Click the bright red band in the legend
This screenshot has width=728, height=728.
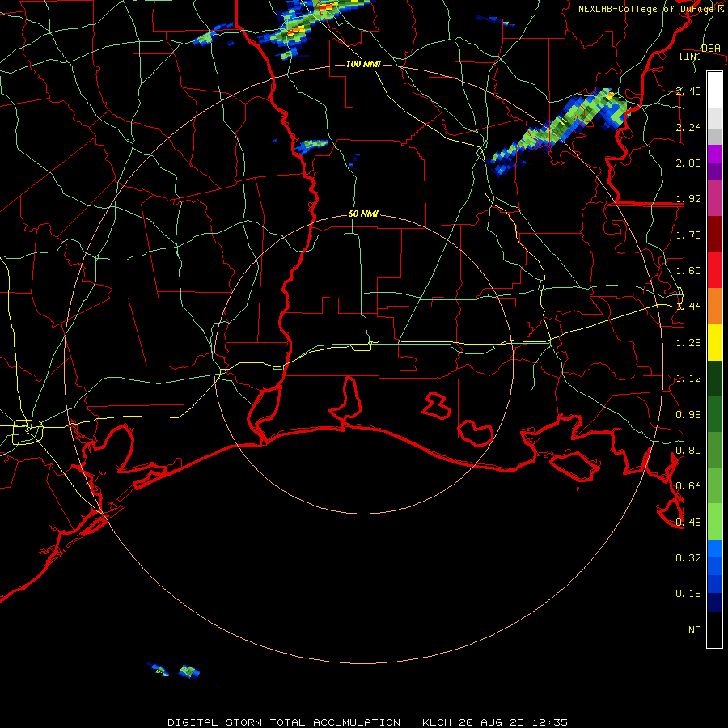click(x=714, y=271)
